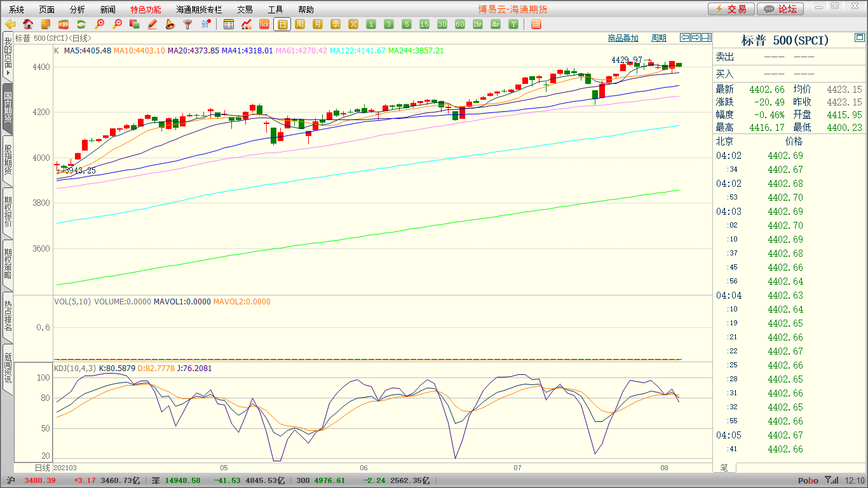
Task: Click the MA5:4405.48 label
Action: pos(87,50)
